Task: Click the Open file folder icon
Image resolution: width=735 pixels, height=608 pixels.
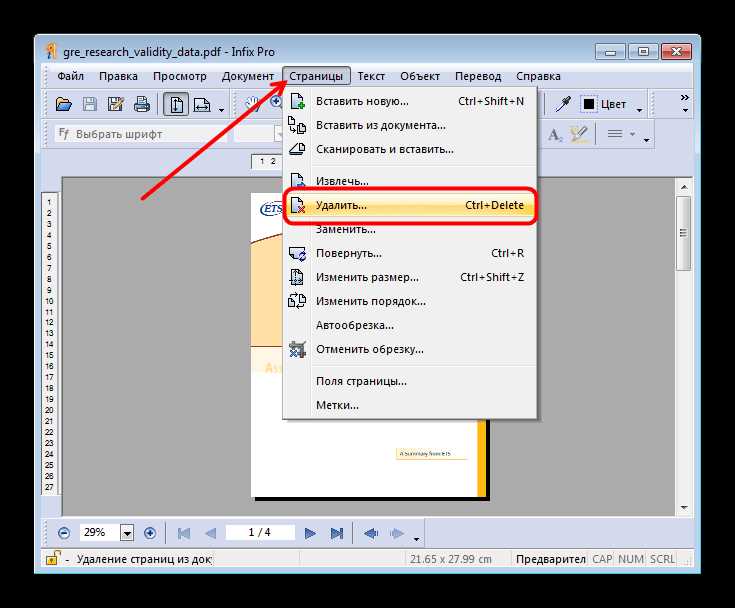Action: 64,104
